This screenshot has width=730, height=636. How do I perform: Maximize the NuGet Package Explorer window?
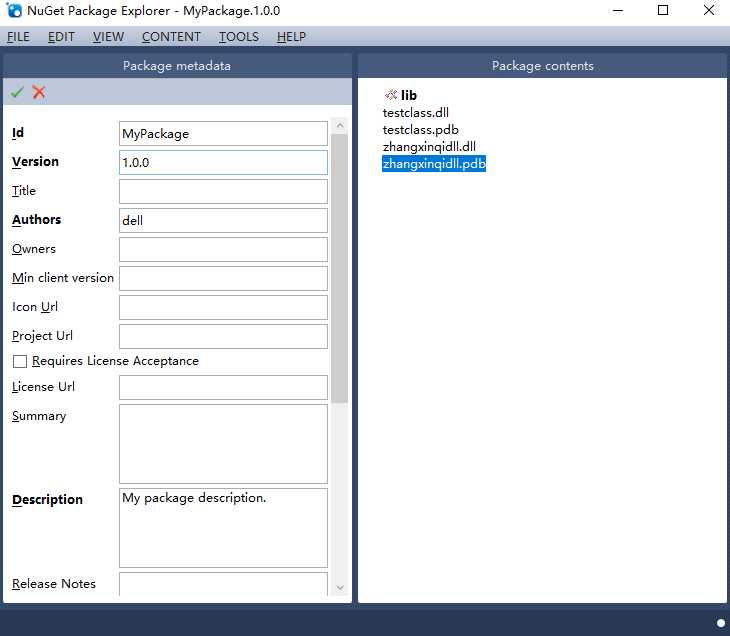tap(663, 10)
